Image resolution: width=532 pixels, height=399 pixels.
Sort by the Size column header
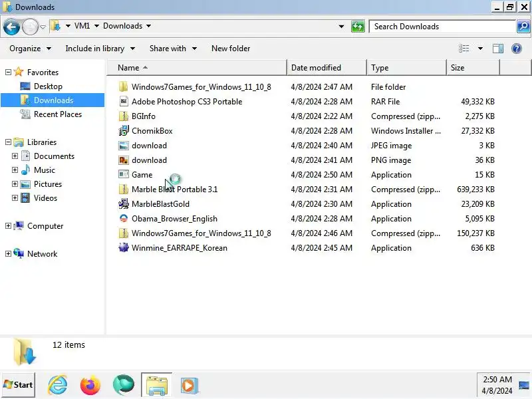tap(473, 68)
